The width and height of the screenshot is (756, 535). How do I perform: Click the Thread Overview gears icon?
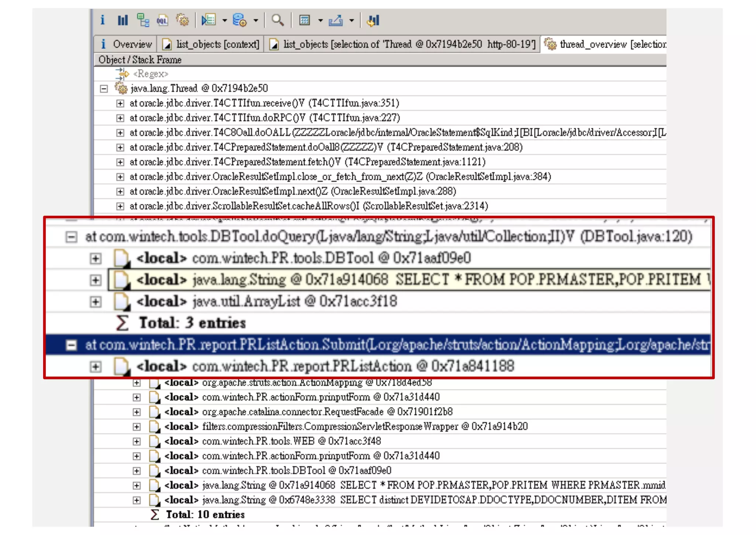[x=182, y=20]
